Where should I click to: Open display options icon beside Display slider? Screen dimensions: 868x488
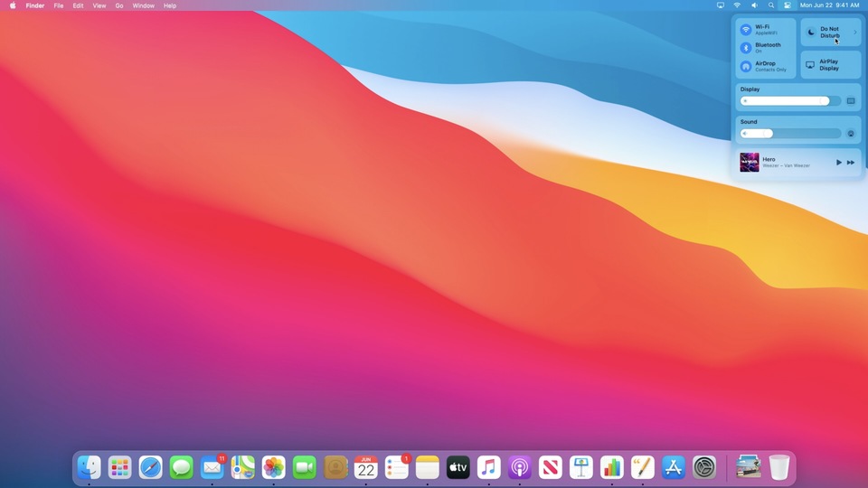[851, 100]
